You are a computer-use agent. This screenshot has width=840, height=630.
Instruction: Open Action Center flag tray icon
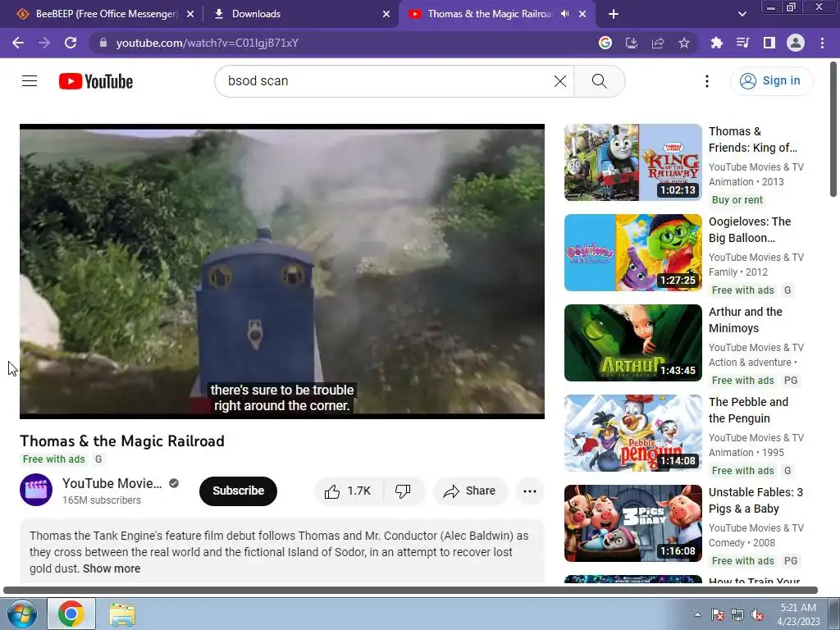coord(717,614)
